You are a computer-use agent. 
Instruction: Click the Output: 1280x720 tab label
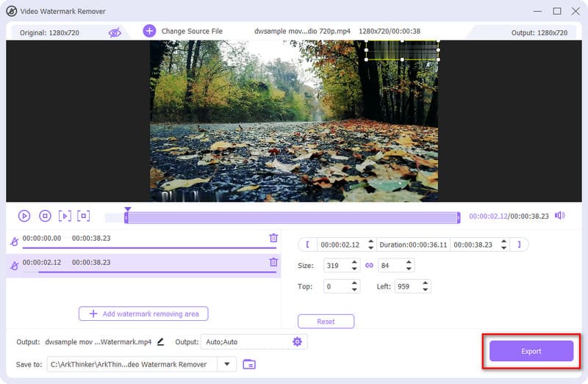[539, 32]
